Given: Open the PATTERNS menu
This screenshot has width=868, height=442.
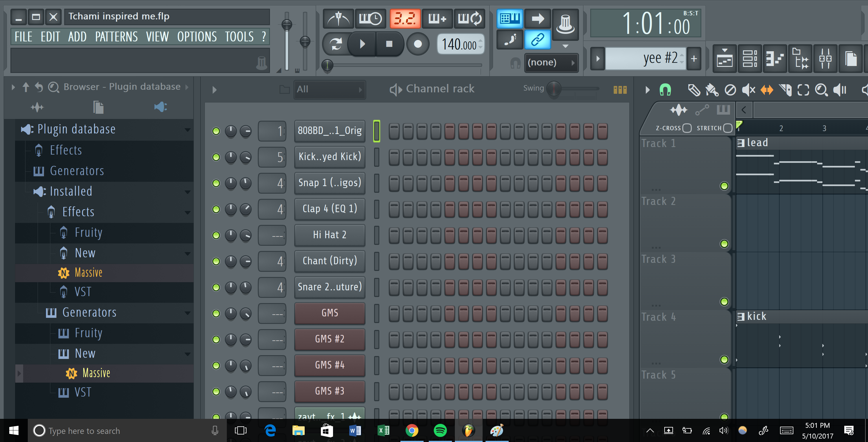Looking at the screenshot, I should [116, 37].
